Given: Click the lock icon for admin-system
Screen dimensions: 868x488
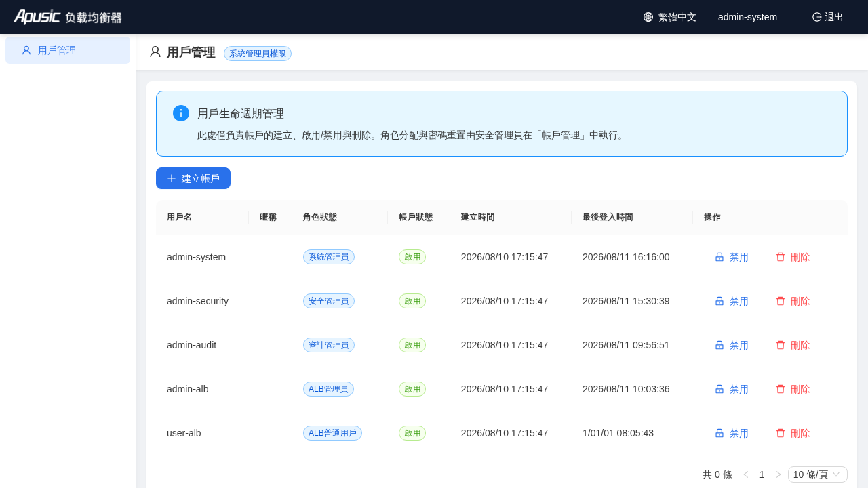Looking at the screenshot, I should [719, 257].
